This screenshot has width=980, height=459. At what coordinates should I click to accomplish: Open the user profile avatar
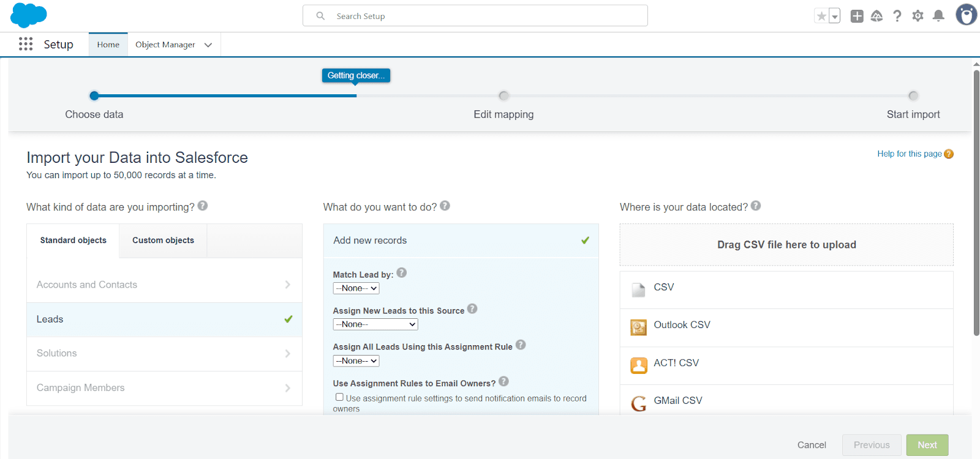pyautogui.click(x=967, y=15)
